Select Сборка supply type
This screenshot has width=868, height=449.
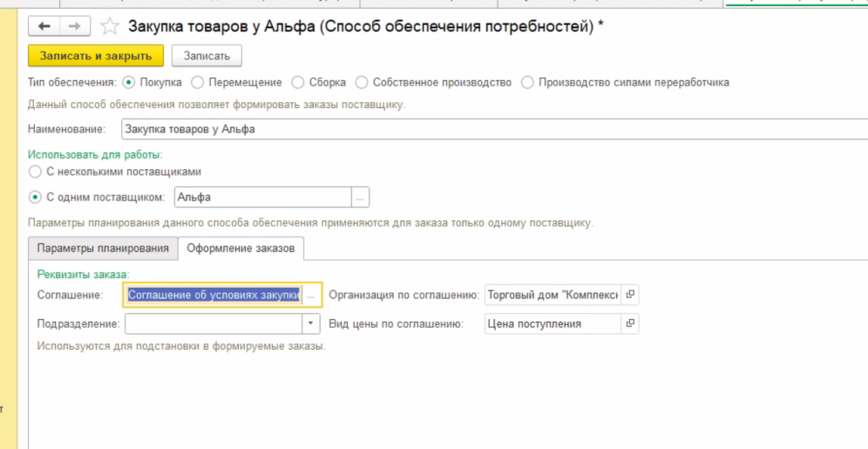tap(298, 83)
